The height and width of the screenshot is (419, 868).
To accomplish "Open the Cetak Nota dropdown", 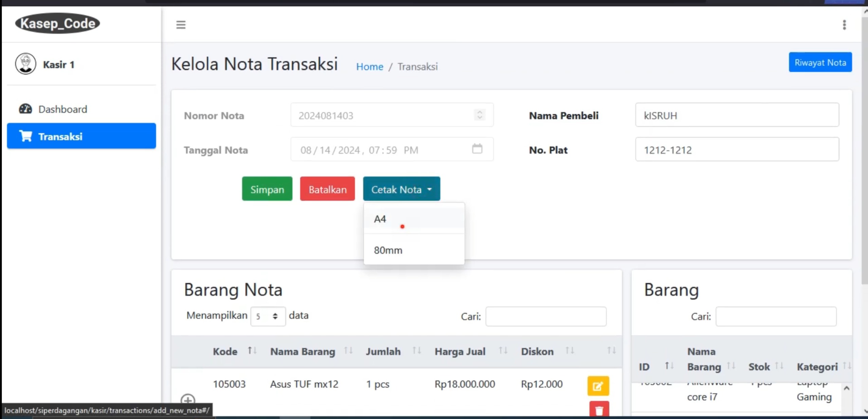I will [401, 189].
